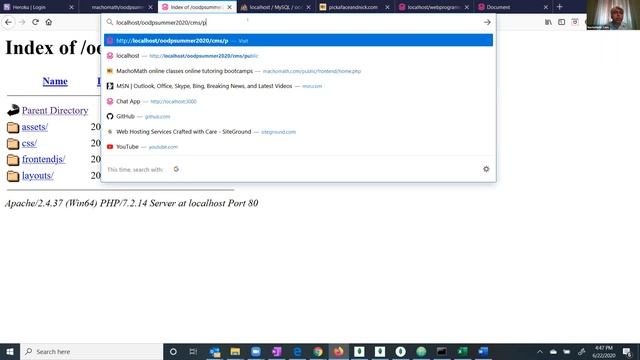640x360 pixels.
Task: Open a new tab with the plus button
Action: point(560,7)
